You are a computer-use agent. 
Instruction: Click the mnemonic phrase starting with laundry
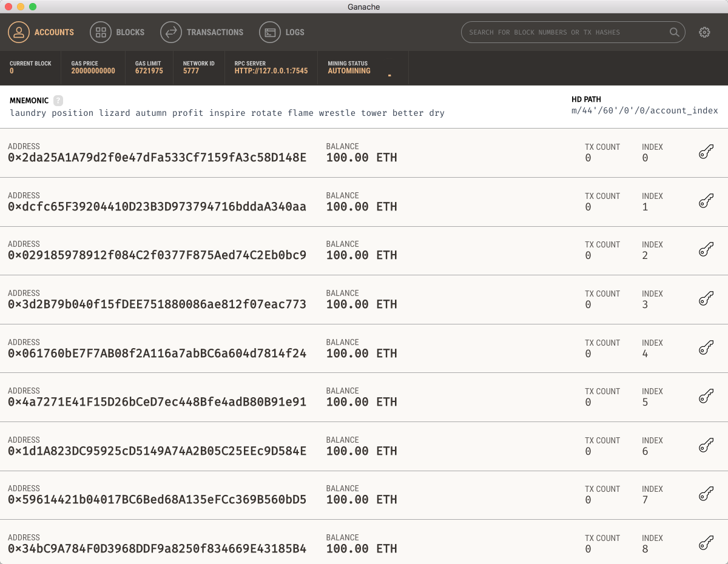coord(227,113)
